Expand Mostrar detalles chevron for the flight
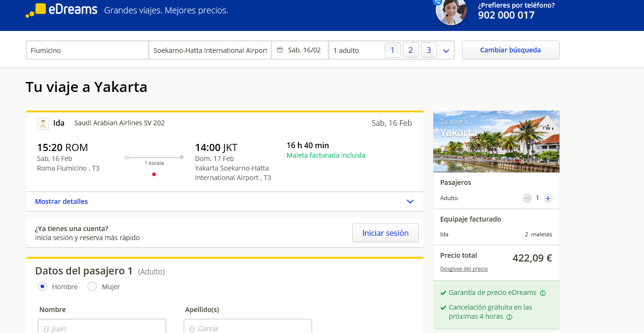 (x=410, y=202)
